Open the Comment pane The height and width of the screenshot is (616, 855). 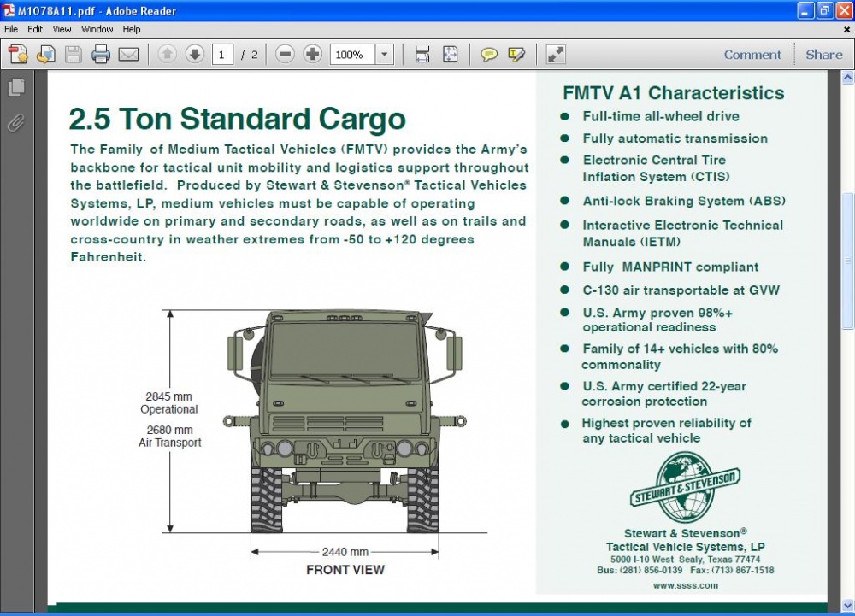point(752,55)
